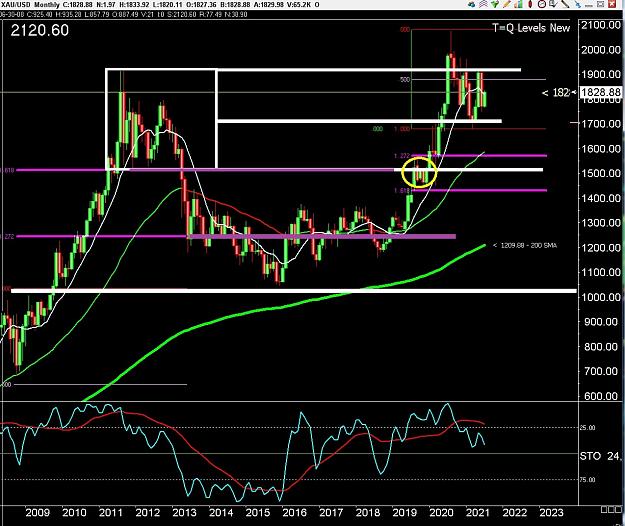Click the 500 Fibonacci label near 1880
The image size is (625, 526).
(x=405, y=79)
